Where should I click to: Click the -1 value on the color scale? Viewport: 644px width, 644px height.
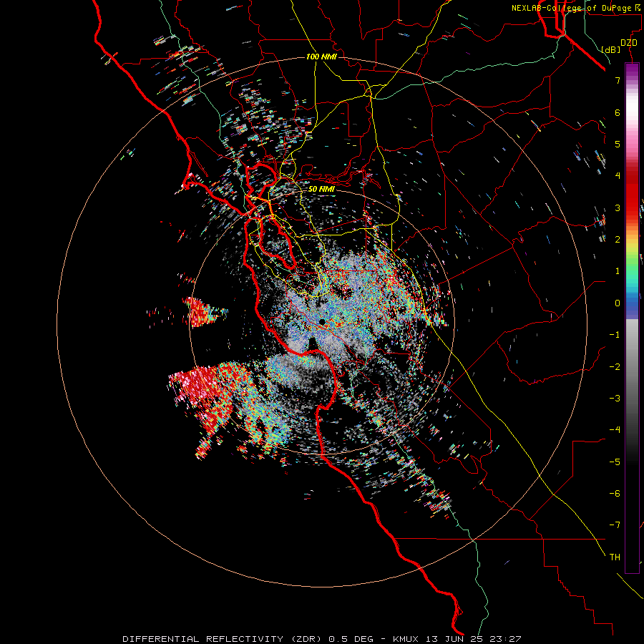click(615, 335)
